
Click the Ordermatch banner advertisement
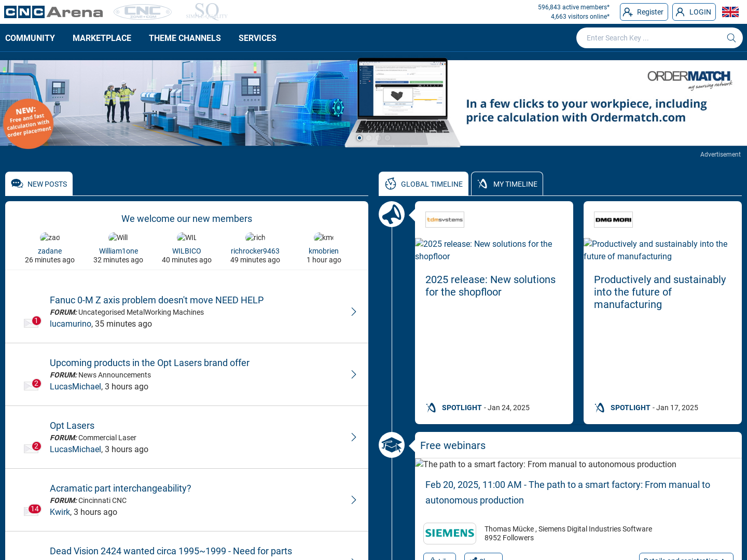[x=374, y=103]
